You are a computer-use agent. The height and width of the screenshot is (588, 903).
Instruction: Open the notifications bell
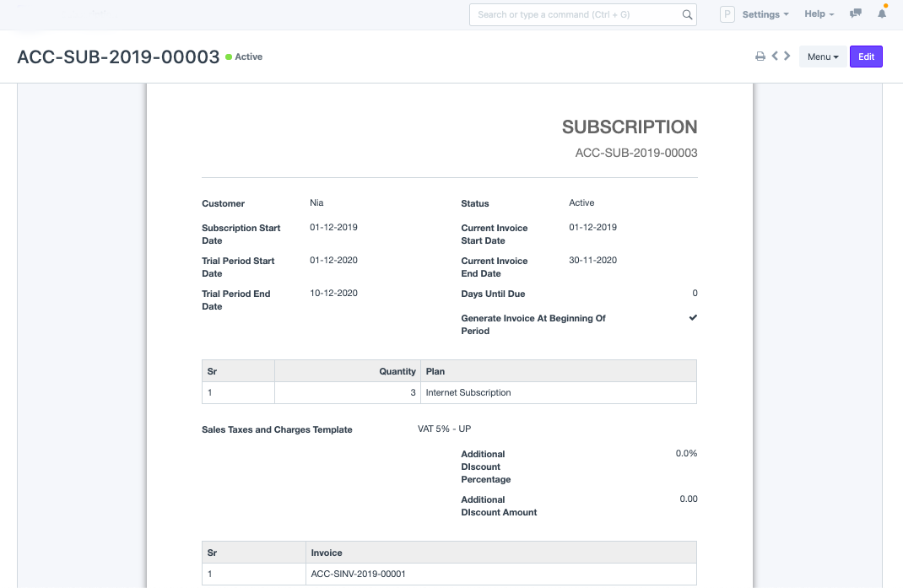click(882, 14)
